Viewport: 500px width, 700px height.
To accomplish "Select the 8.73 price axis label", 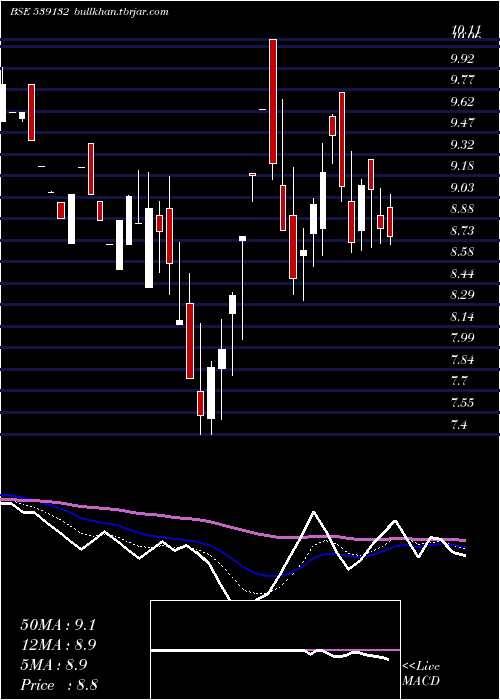I will (x=462, y=231).
